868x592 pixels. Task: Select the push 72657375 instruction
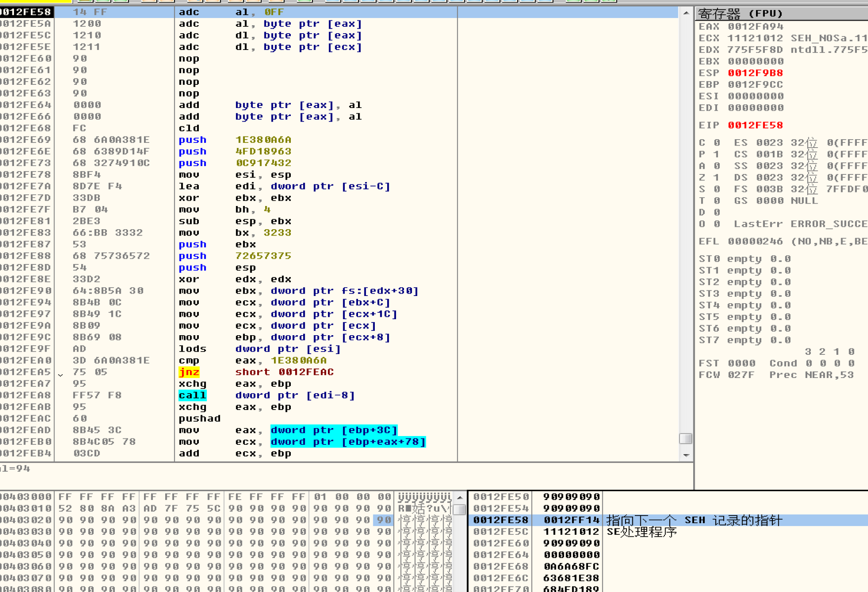coord(235,256)
